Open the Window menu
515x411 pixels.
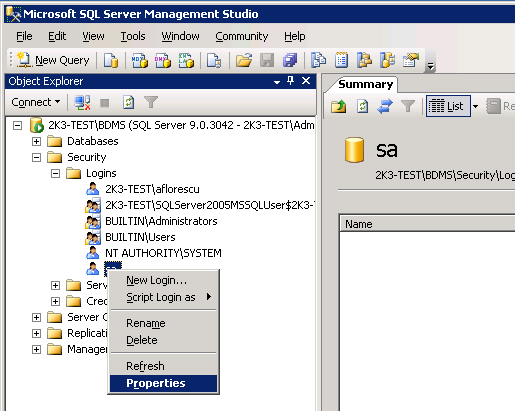(x=180, y=36)
